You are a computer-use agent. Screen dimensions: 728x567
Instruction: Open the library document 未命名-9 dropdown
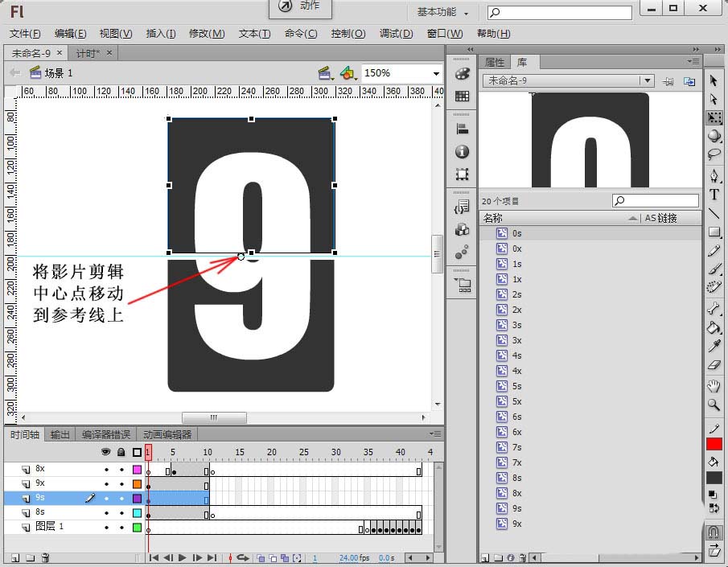pos(648,80)
